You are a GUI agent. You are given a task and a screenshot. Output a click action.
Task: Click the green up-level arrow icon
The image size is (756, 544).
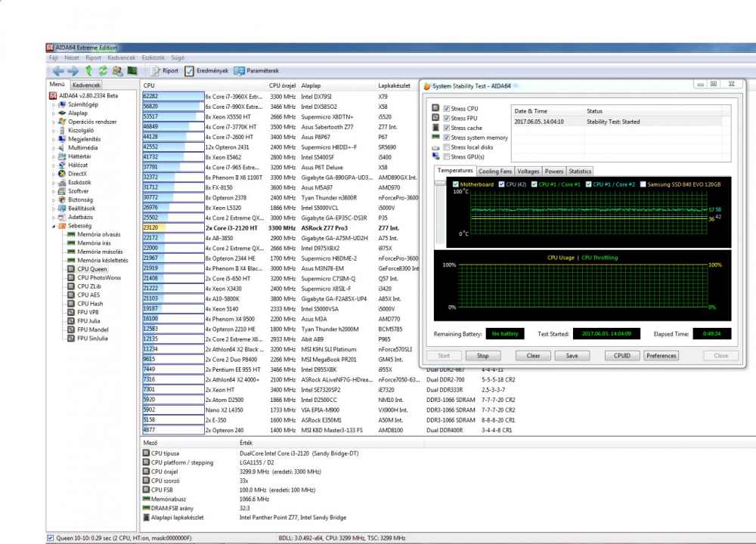[88, 71]
